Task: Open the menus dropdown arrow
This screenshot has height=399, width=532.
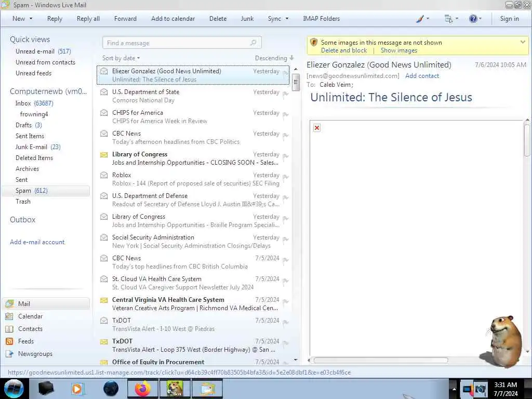Action: 457,19
